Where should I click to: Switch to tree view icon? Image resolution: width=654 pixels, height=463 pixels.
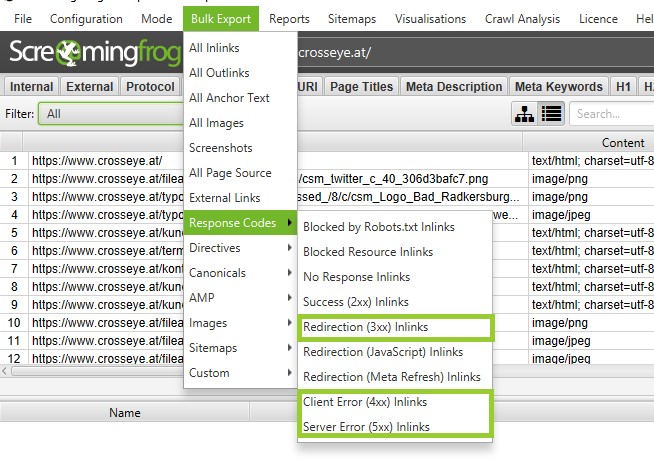pyautogui.click(x=524, y=113)
